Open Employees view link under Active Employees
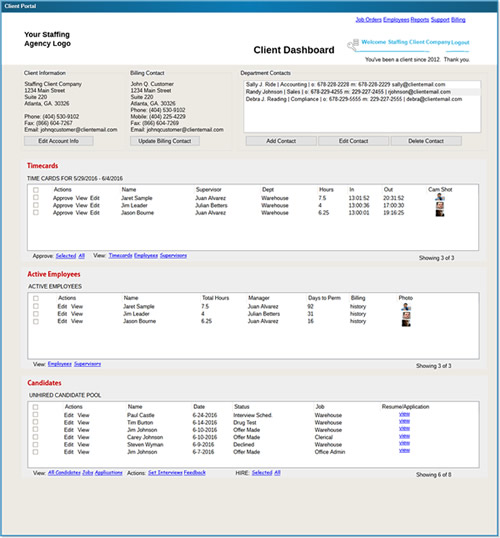The height and width of the screenshot is (538, 500). pos(60,364)
